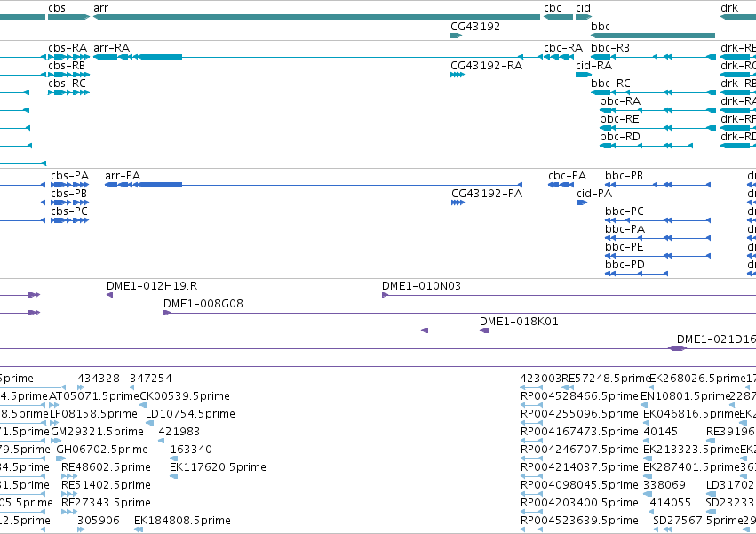Screen dimensions: 756x534
Task: Select EST RP004098045.5prime
Action: (x=532, y=494)
